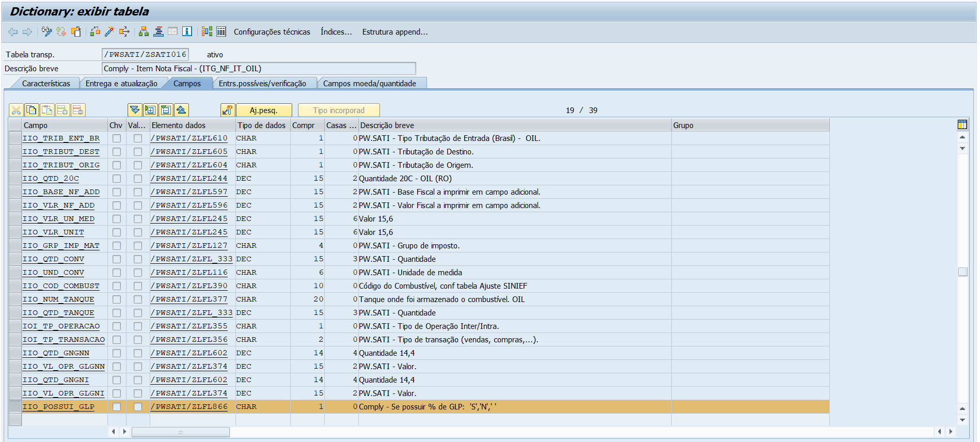Switch to the Características tab
980x442 pixels.
click(46, 83)
